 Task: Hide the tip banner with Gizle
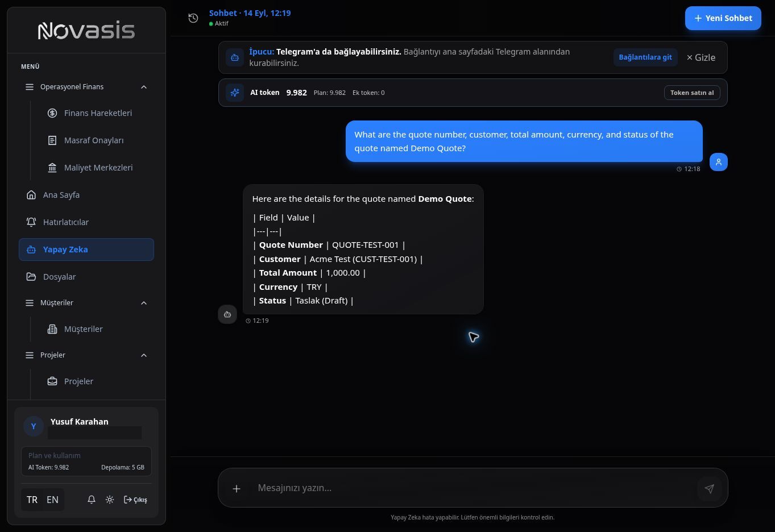(701, 57)
